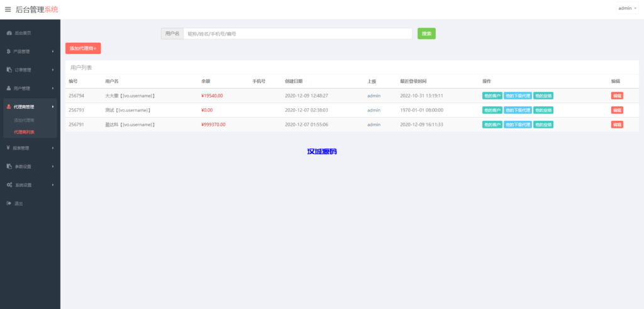The image size is (644, 309).
Task: Expand the 订单管理 submenu arrow
Action: coord(53,70)
